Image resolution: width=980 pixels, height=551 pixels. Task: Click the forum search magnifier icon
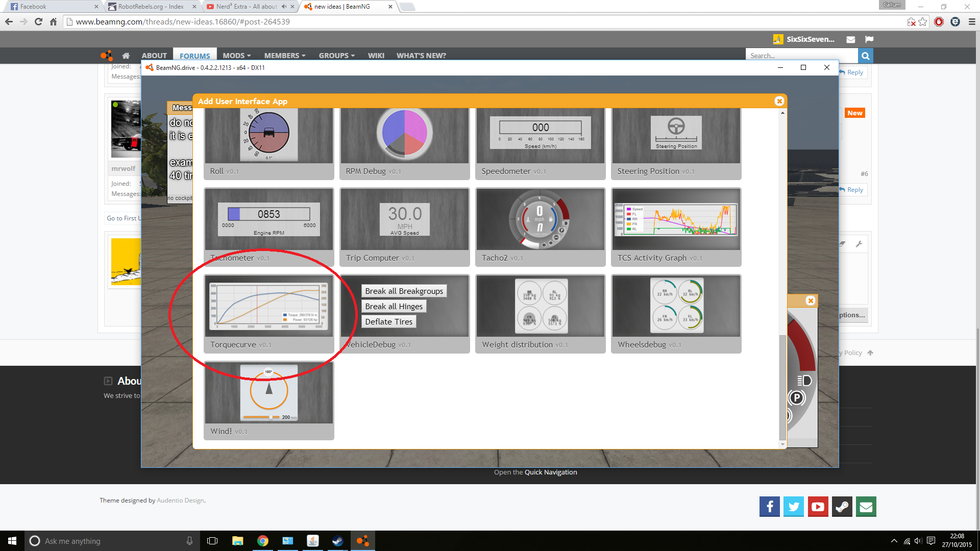[866, 56]
